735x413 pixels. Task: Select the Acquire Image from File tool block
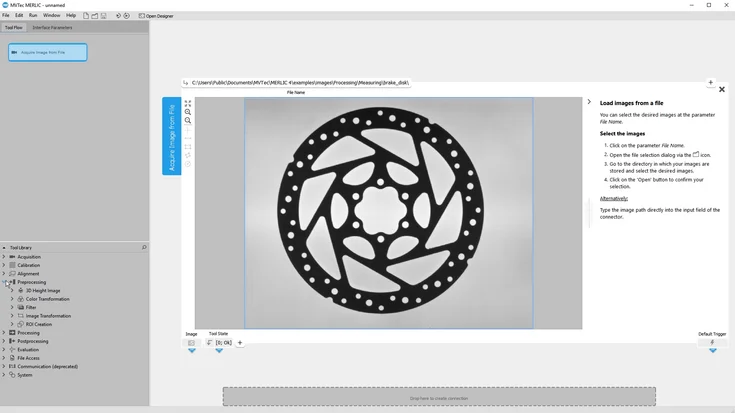48,52
